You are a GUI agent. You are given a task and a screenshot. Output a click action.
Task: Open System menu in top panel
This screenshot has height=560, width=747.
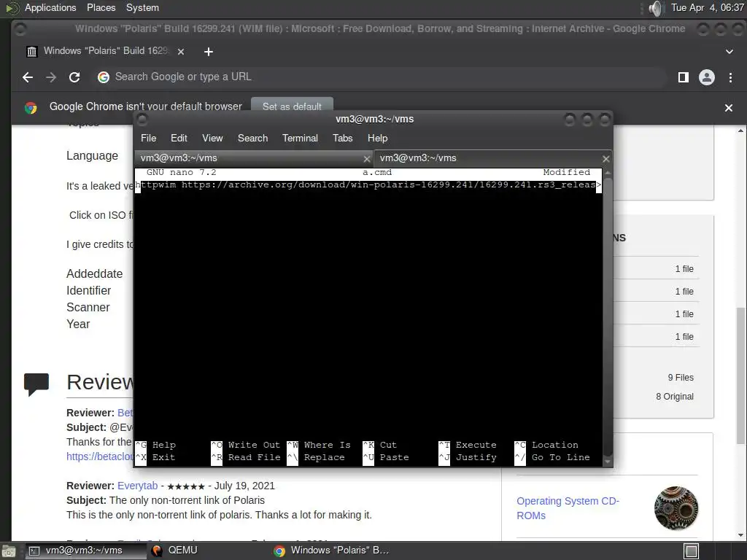(142, 7)
